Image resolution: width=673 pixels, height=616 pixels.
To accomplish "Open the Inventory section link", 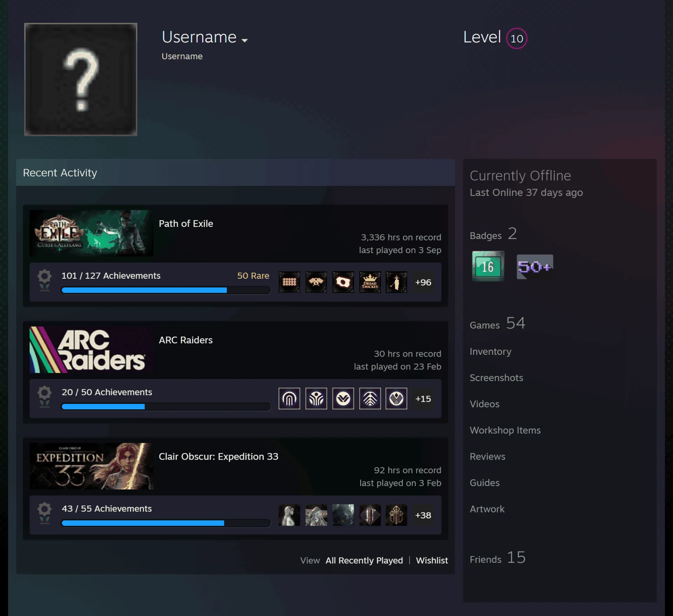I will click(x=490, y=351).
